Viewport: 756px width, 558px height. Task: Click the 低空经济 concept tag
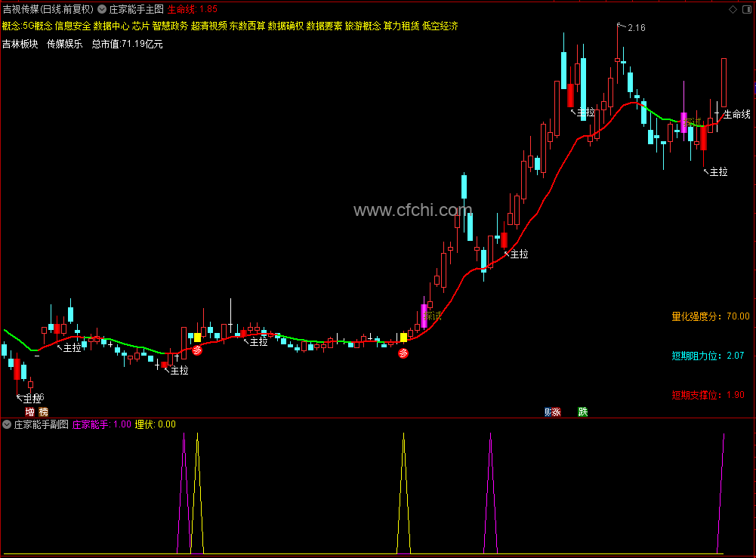tap(440, 26)
